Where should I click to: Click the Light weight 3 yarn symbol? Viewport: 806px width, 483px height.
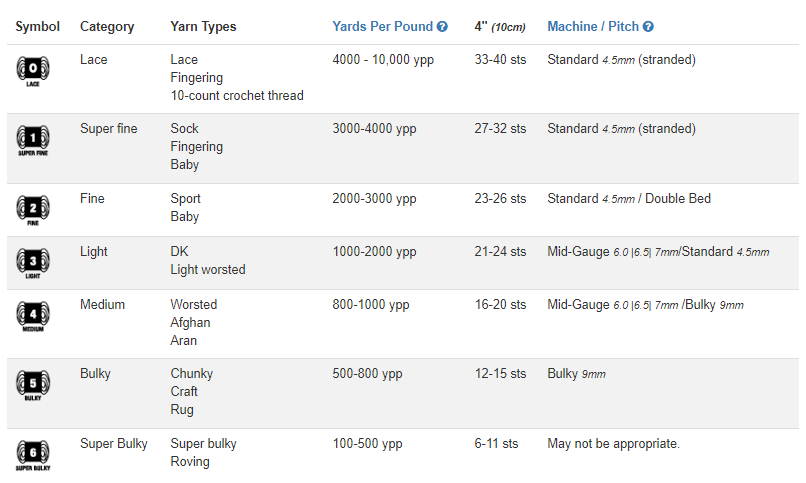point(33,263)
